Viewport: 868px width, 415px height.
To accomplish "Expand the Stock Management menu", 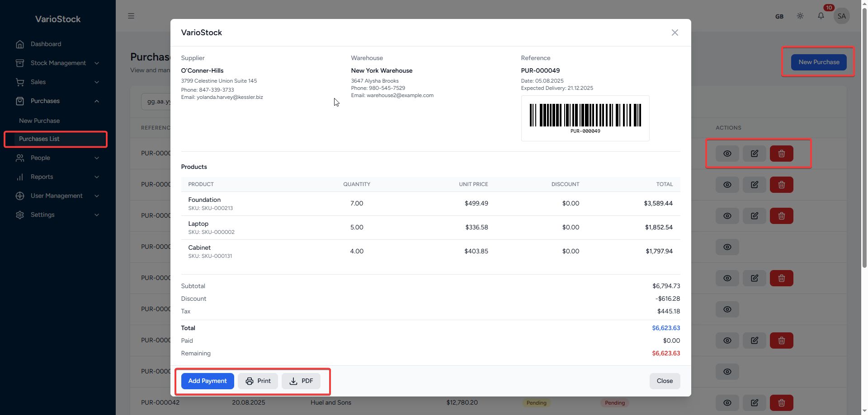I will tap(58, 63).
